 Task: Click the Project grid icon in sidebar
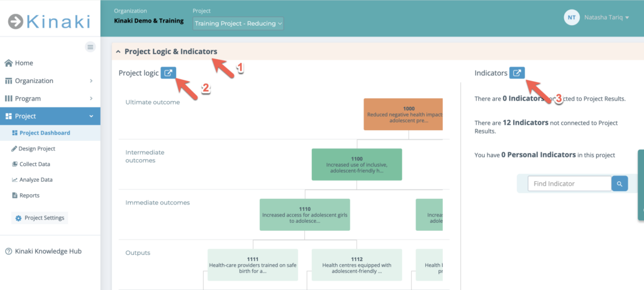coord(8,116)
